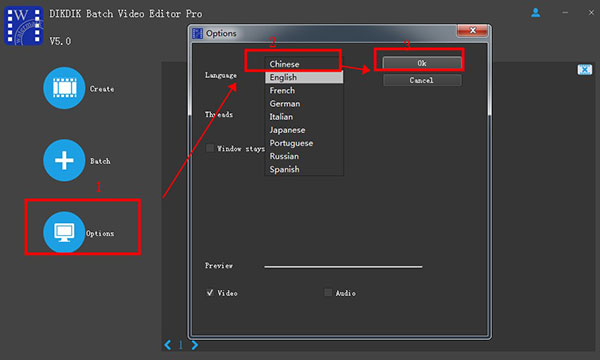Select Russian language entry
Image resolution: width=600 pixels, height=360 pixels.
(x=304, y=156)
